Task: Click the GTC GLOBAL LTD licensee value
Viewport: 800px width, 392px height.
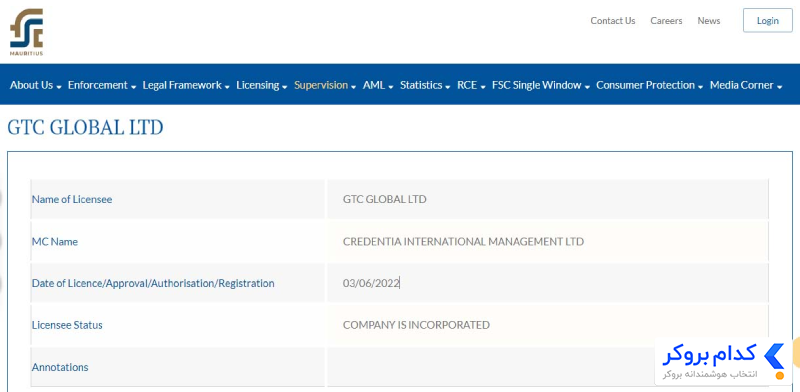Action: [385, 200]
